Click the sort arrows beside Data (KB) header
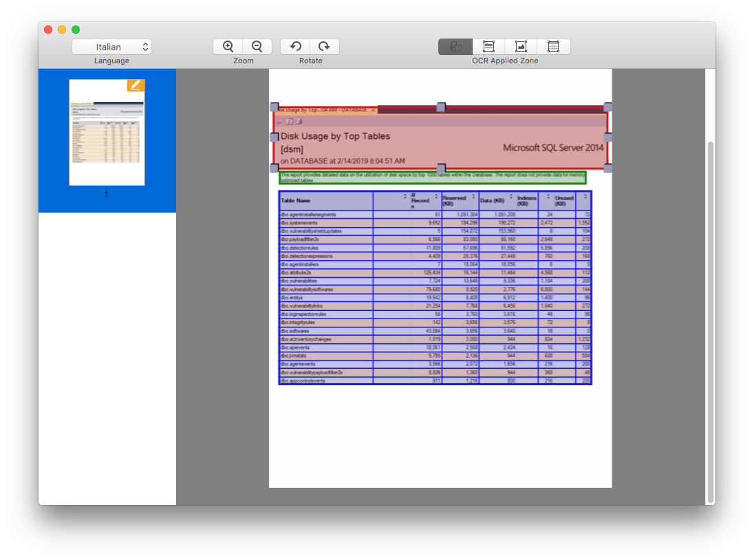754x560 pixels. [x=510, y=197]
